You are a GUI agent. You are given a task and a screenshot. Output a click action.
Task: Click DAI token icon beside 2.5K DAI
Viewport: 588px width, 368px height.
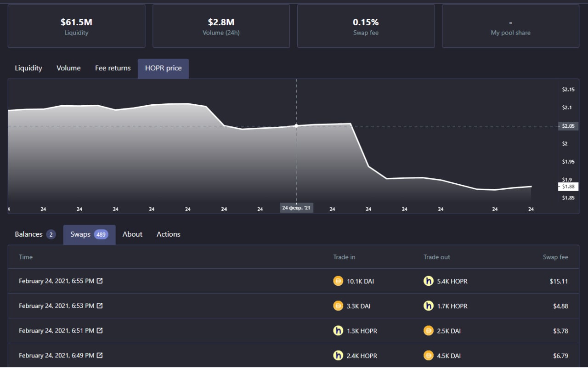click(429, 331)
